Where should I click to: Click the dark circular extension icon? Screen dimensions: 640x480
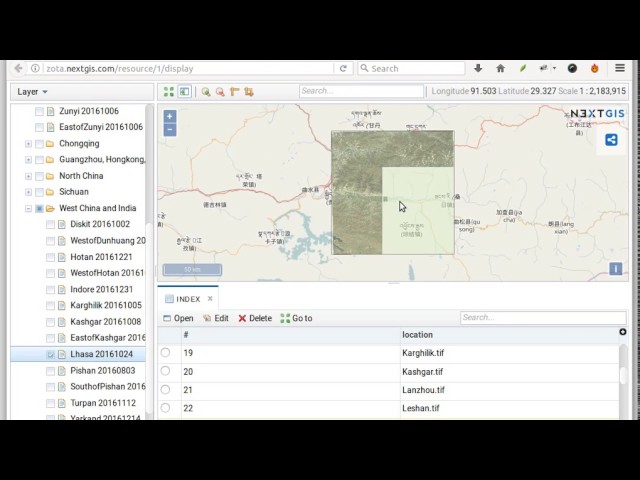(572, 68)
